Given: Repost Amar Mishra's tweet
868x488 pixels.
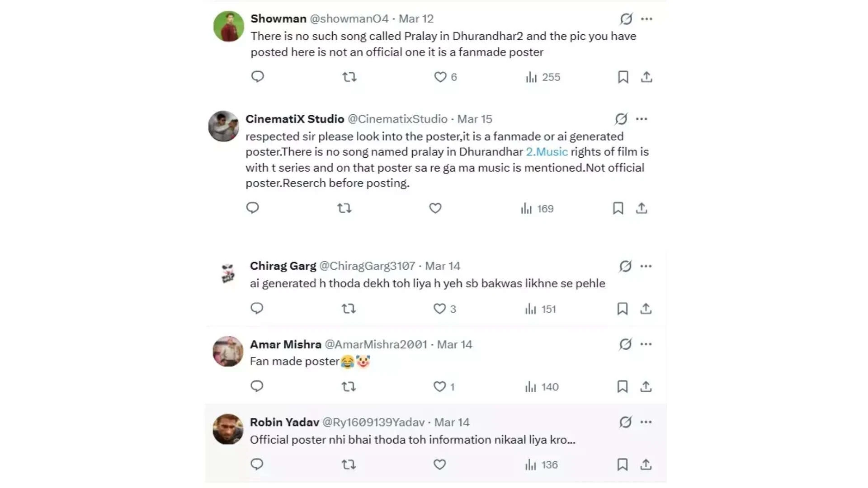Looking at the screenshot, I should tap(349, 387).
